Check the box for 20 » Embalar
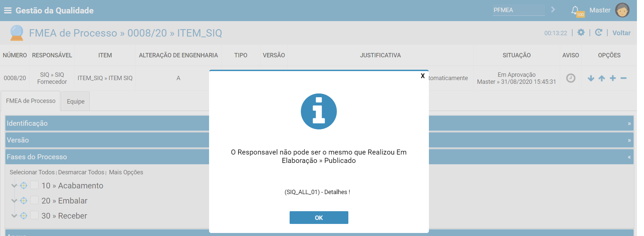The height and width of the screenshot is (236, 644). pos(34,200)
